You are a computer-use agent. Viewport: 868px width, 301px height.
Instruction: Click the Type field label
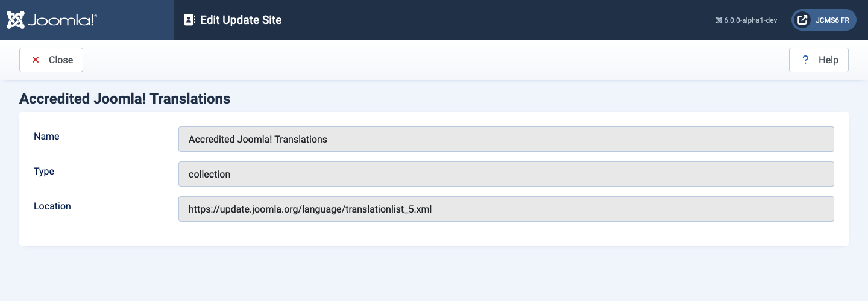[44, 172]
